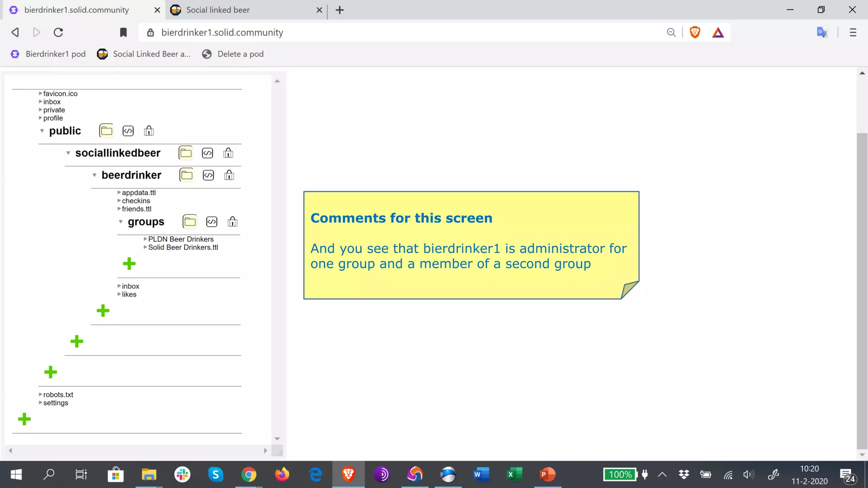
Task: Click lock icon beside groups
Action: click(232, 222)
